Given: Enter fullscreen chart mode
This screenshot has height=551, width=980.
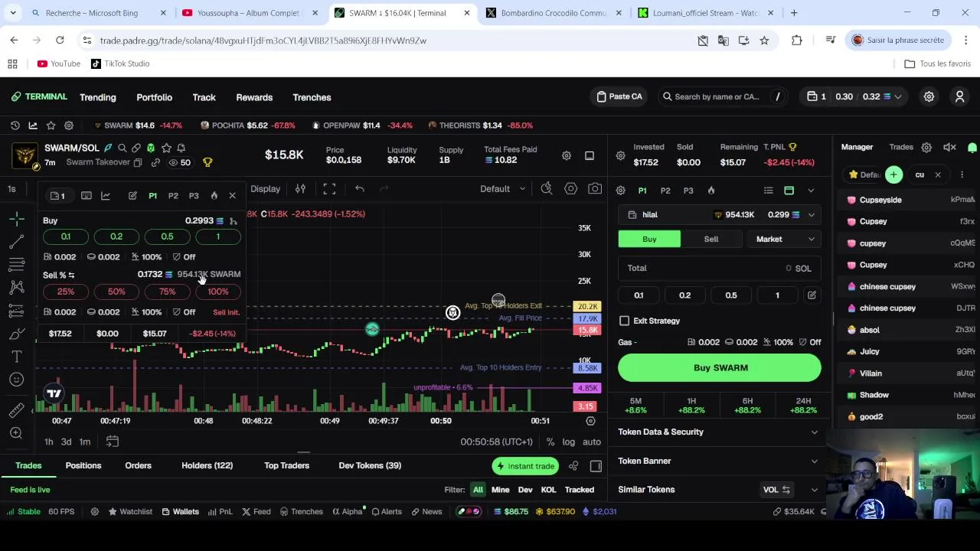Looking at the screenshot, I should (329, 189).
